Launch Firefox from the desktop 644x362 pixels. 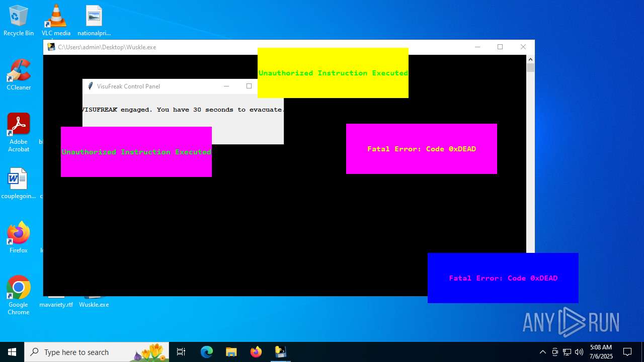[x=19, y=237]
